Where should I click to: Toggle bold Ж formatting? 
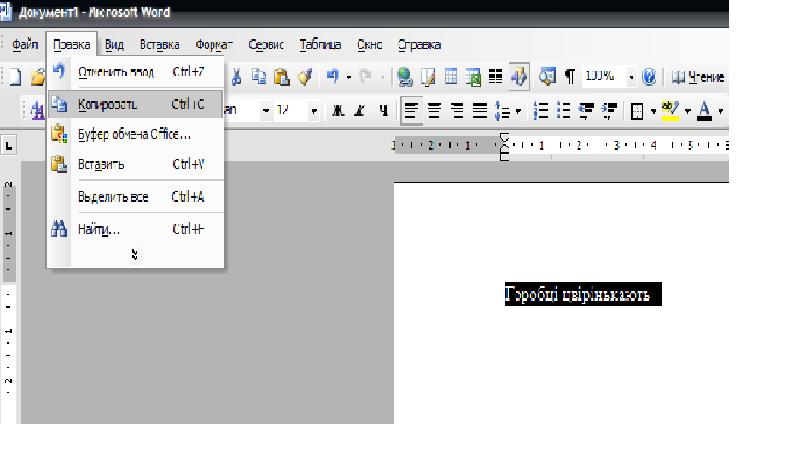[338, 110]
